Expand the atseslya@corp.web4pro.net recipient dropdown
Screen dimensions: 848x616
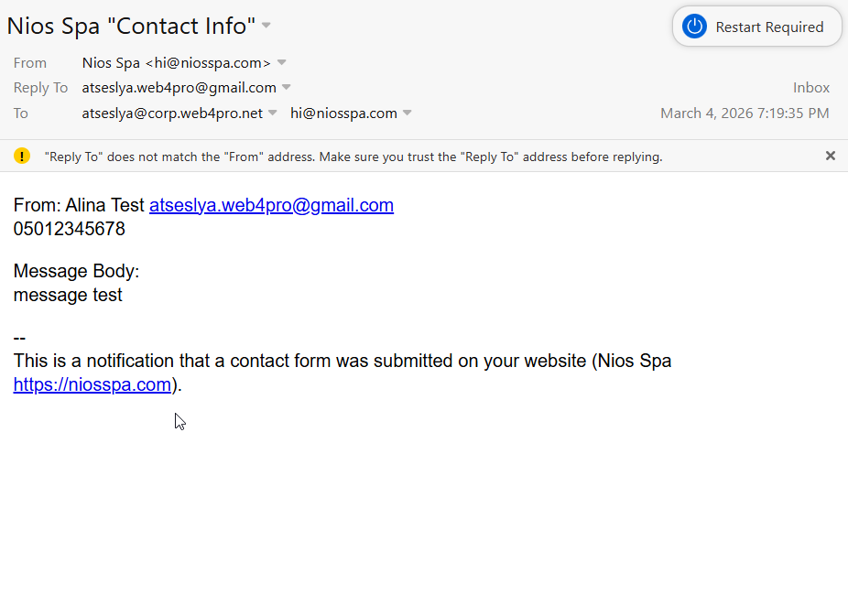[273, 113]
